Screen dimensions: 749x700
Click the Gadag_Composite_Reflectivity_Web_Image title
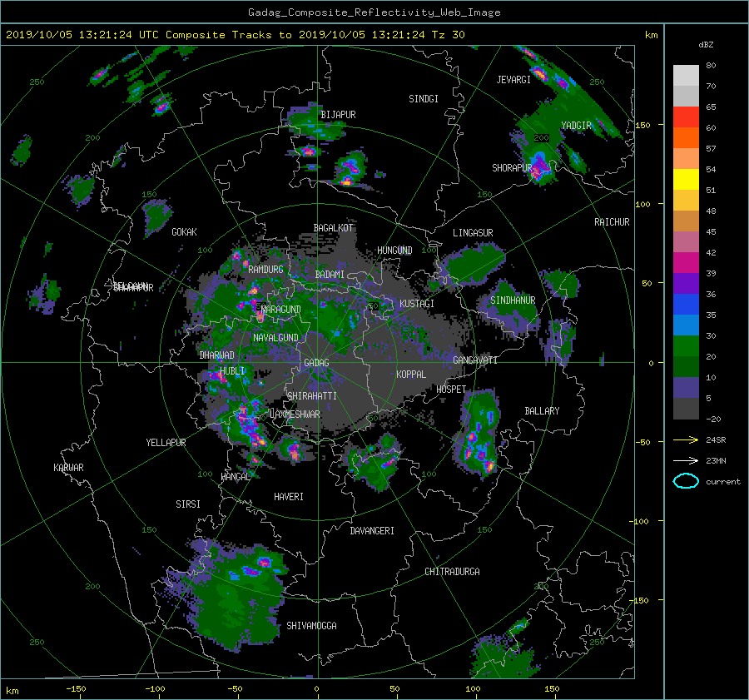[374, 12]
